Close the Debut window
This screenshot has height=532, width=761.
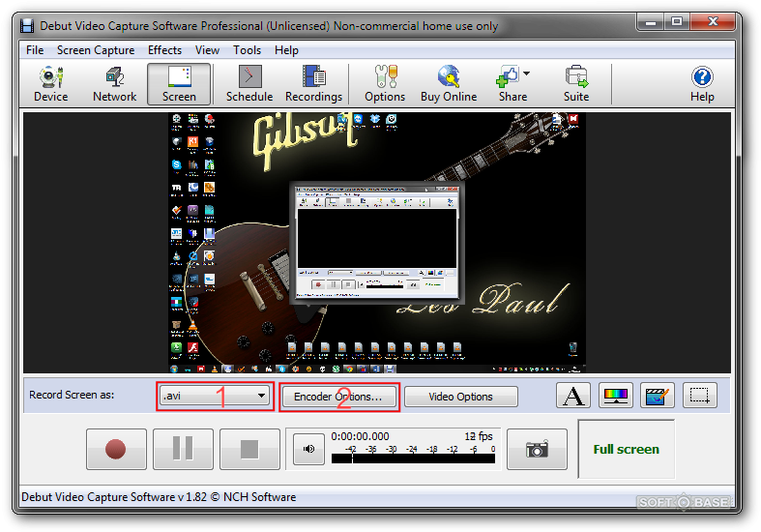click(x=713, y=22)
